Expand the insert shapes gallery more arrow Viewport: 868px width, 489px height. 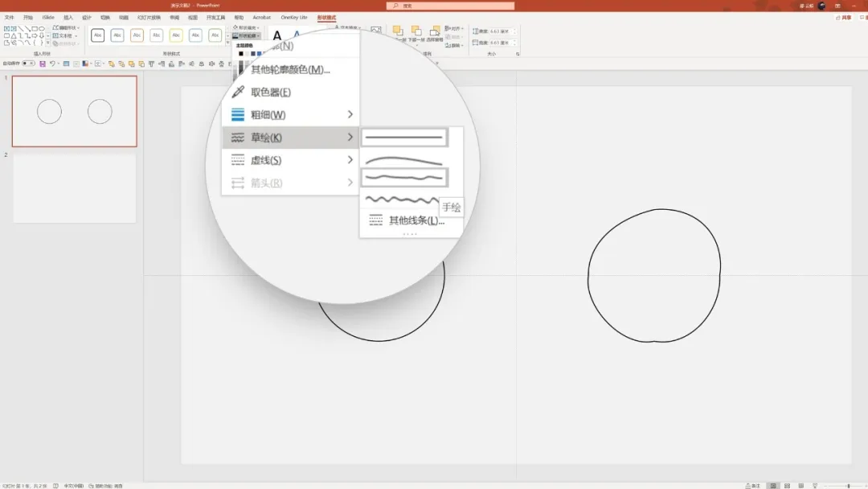[48, 43]
